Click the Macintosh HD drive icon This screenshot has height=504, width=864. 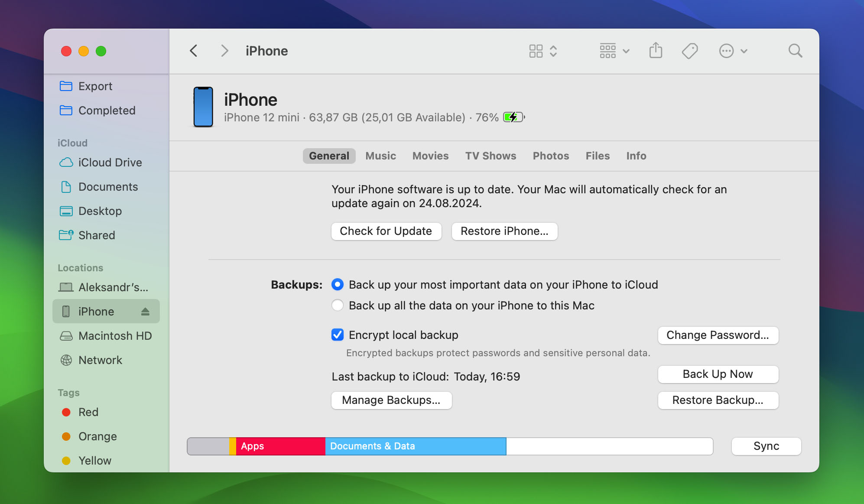pos(67,335)
